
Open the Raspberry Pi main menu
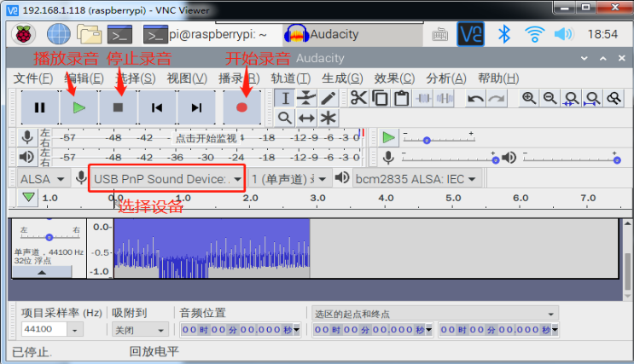point(23,34)
